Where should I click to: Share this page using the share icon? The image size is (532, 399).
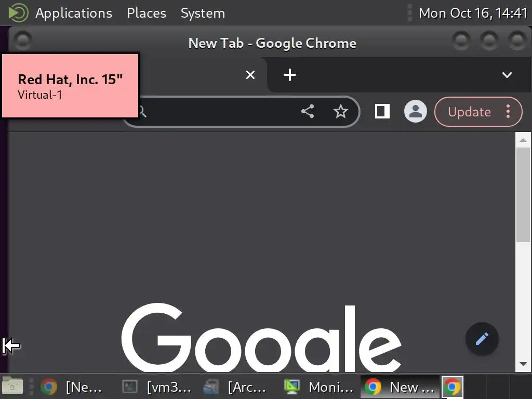coord(308,111)
